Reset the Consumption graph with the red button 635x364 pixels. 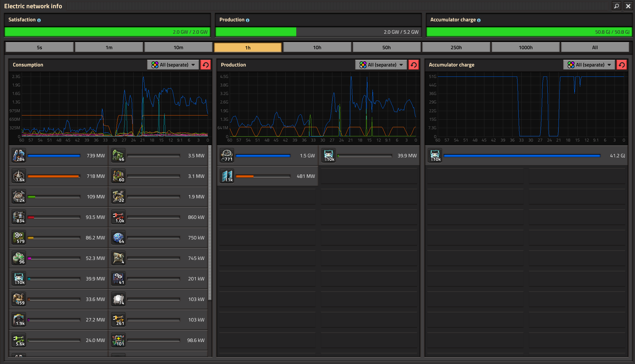tap(206, 65)
